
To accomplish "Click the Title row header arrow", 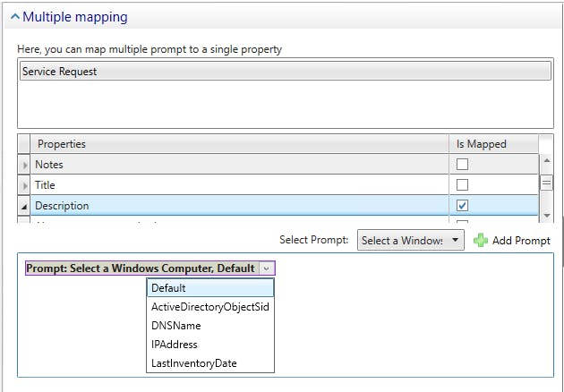I will pos(25,185).
